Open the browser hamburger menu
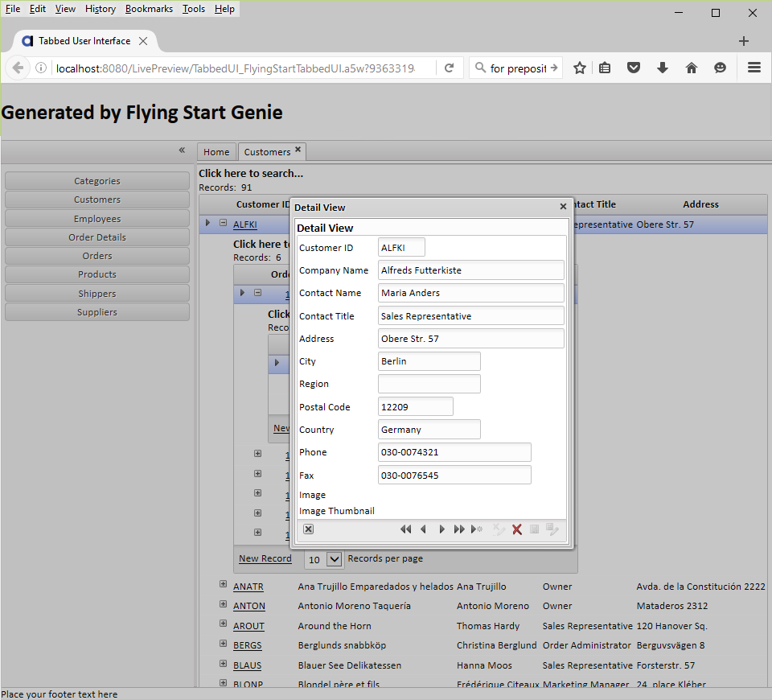Image resolution: width=772 pixels, height=700 pixels. click(754, 68)
